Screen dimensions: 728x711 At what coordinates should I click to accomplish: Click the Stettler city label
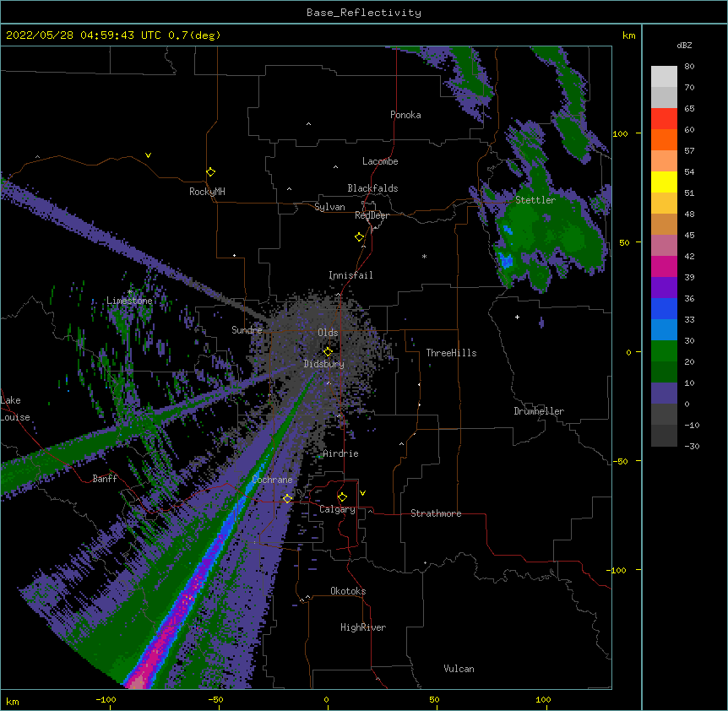tap(535, 200)
